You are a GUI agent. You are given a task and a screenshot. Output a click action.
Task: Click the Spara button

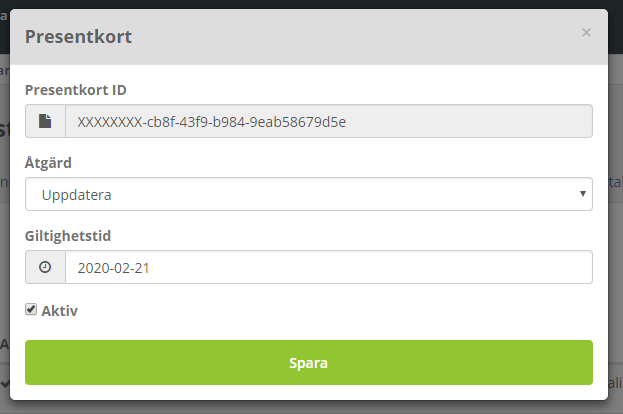(309, 362)
